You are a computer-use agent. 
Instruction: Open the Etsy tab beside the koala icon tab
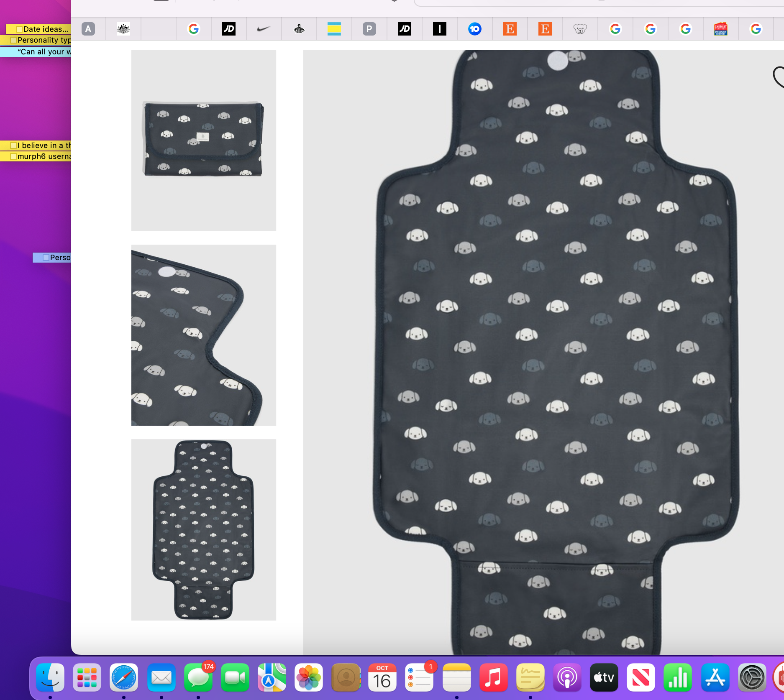pos(545,29)
